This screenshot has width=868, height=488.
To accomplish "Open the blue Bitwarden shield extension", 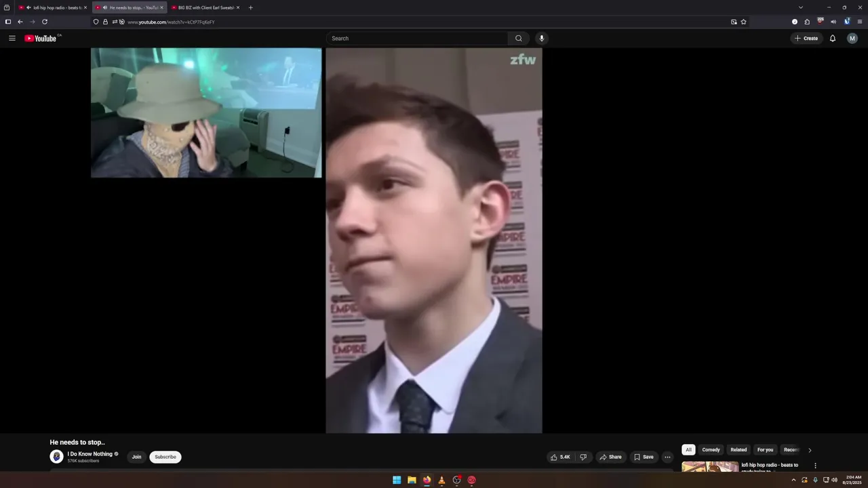I will 847,22.
